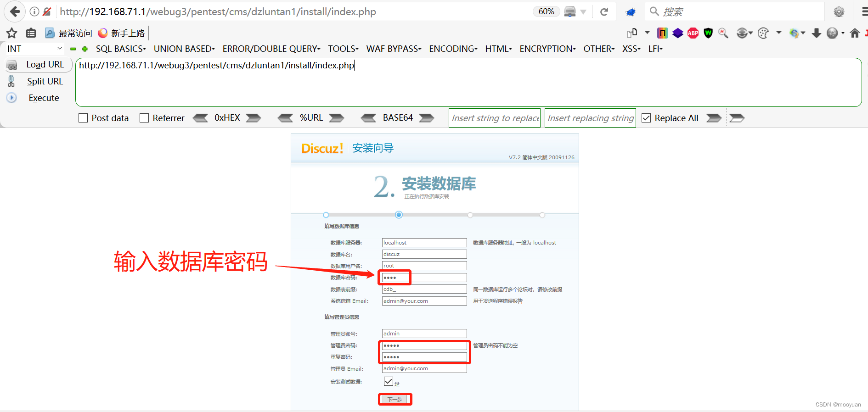Click the 管理员密码 password field
This screenshot has width=868, height=412.
click(424, 345)
